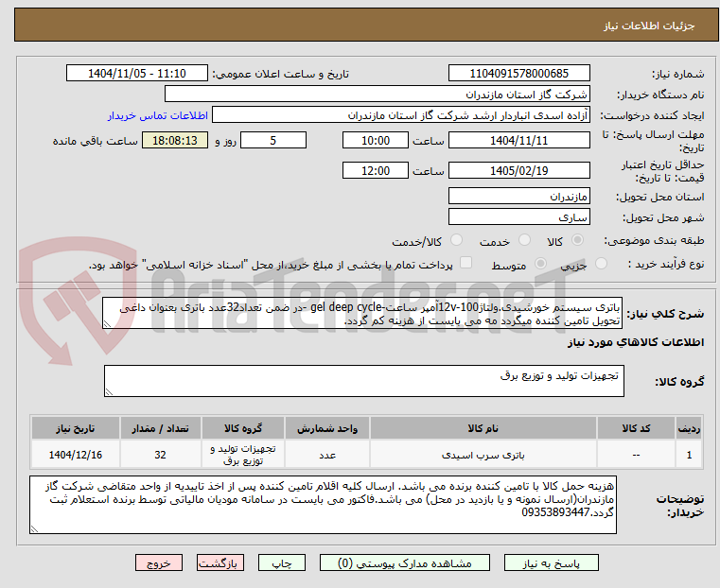Click the ساعت باقی مانده label
This screenshot has width=720, height=588.
(x=96, y=141)
